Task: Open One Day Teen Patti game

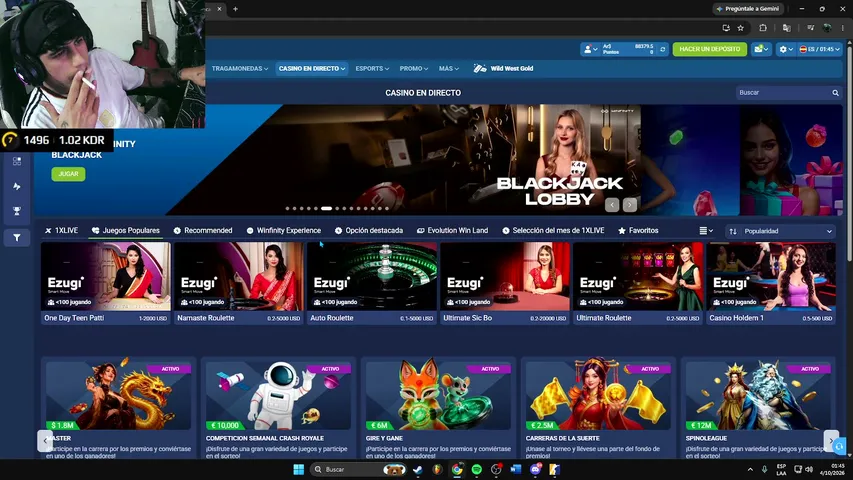Action: (x=106, y=283)
